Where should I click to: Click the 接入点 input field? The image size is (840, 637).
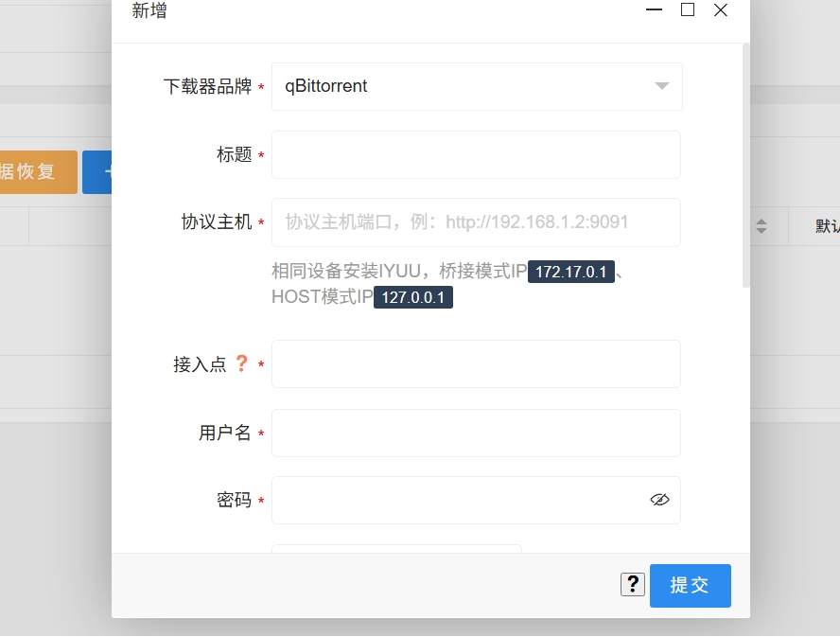click(476, 364)
